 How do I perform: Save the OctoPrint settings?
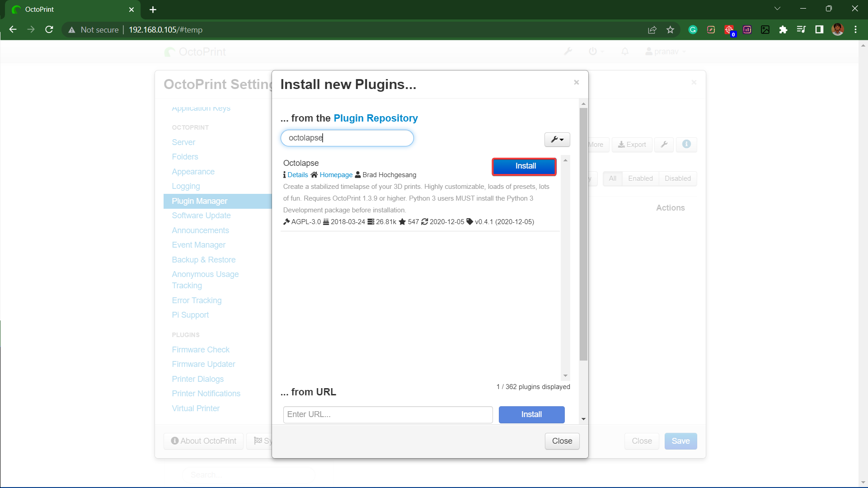680,441
